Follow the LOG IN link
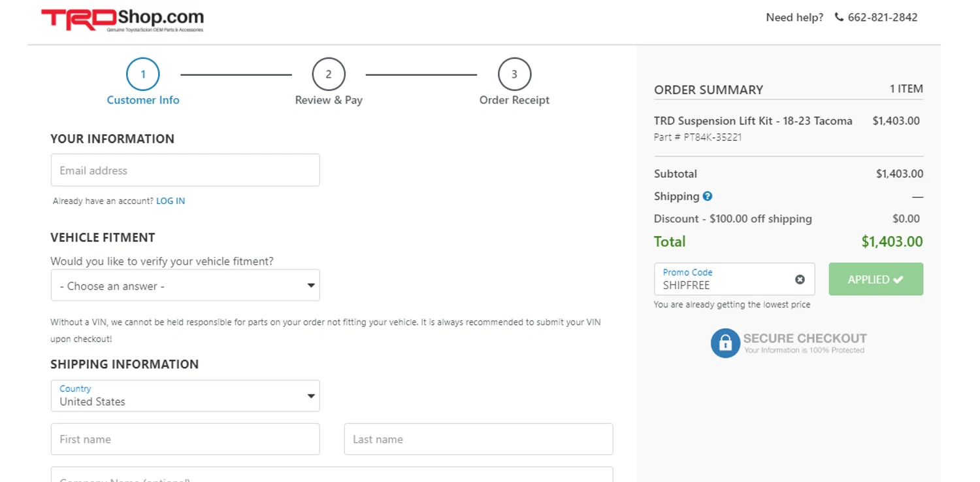The image size is (980, 482). coord(171,201)
